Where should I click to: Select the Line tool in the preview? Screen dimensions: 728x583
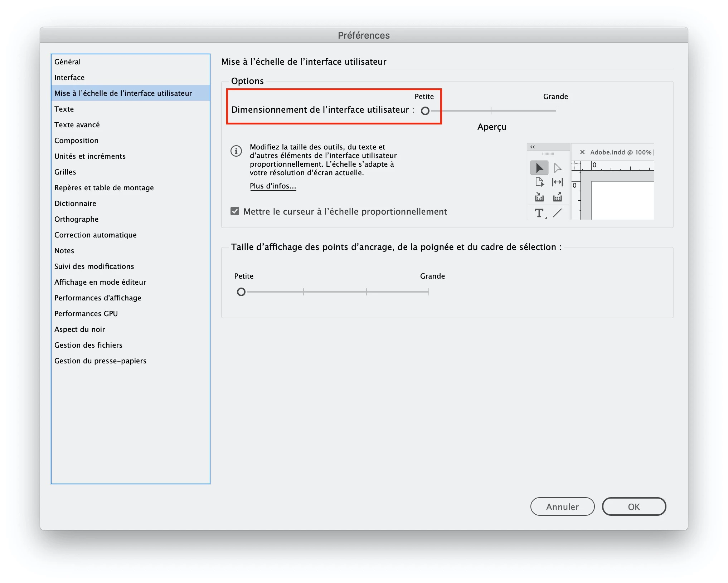pos(557,213)
